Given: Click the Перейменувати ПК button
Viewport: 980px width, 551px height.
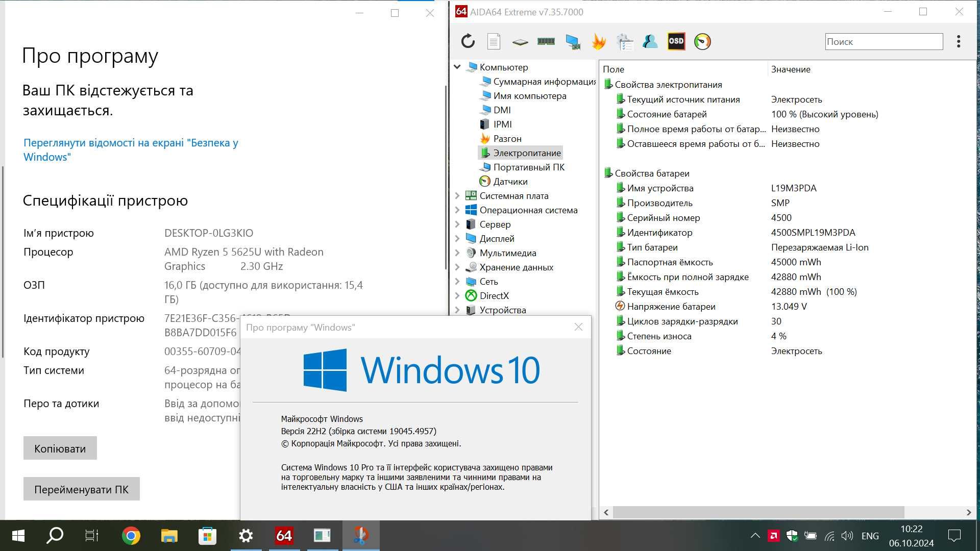Looking at the screenshot, I should point(82,489).
